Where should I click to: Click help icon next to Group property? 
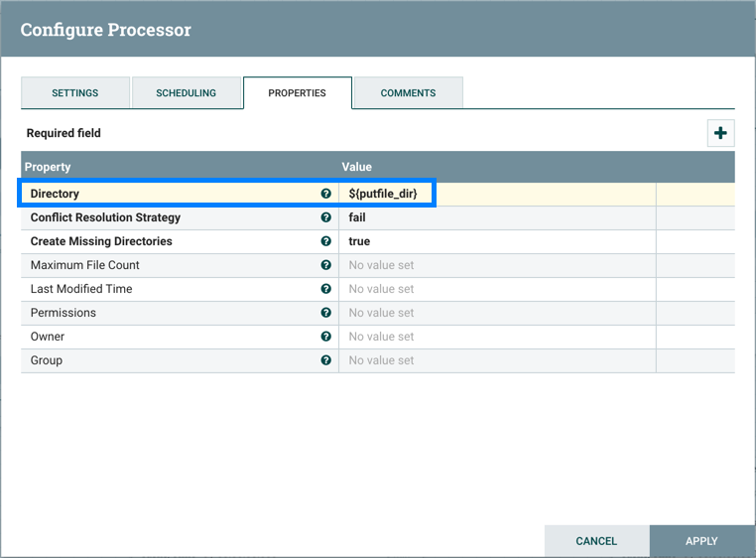pyautogui.click(x=325, y=360)
